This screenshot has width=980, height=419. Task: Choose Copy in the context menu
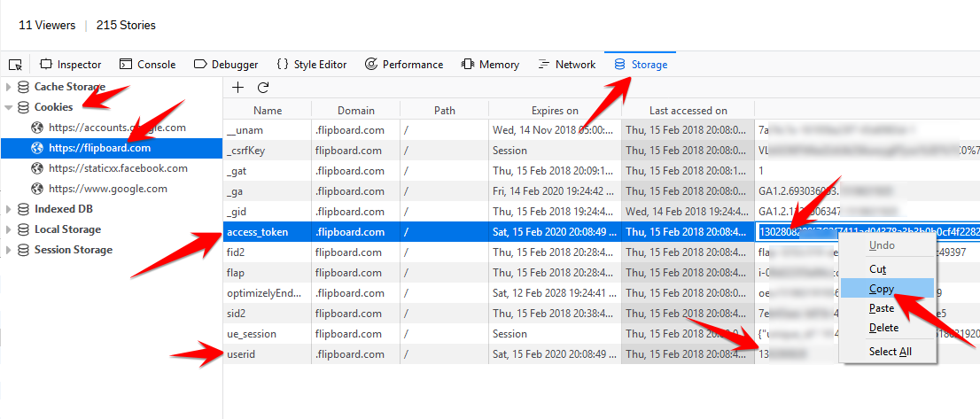pos(882,289)
